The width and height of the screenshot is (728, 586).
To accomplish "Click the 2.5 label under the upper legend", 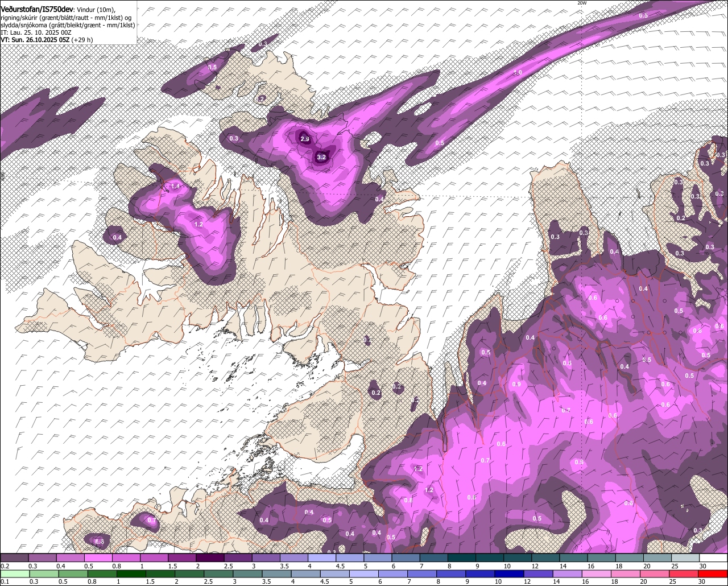I will pyautogui.click(x=228, y=566).
